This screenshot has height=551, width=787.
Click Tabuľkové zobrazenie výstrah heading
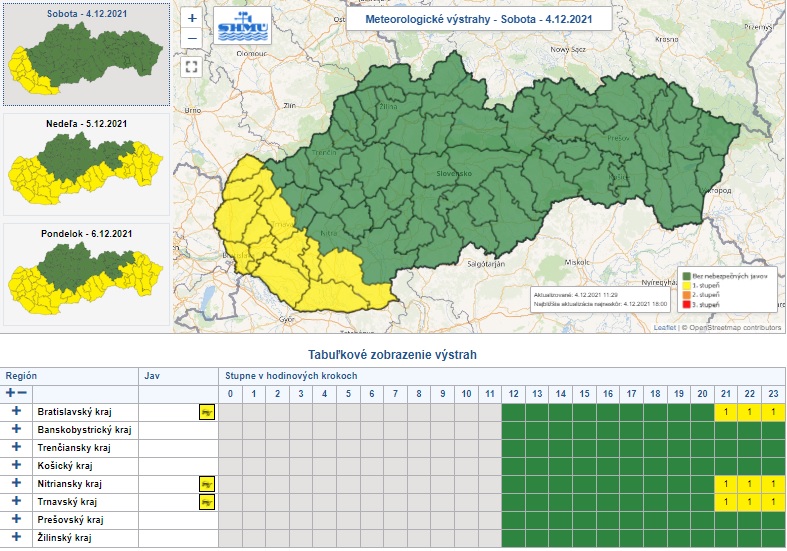tap(392, 355)
